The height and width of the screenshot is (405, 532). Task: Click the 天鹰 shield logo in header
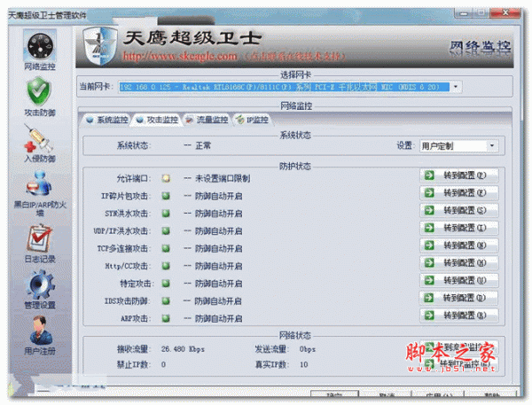(100, 46)
